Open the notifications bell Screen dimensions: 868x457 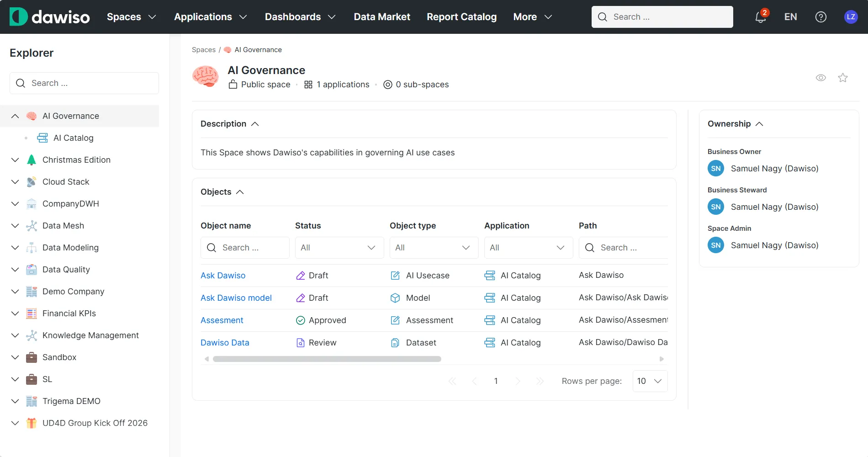(x=760, y=17)
